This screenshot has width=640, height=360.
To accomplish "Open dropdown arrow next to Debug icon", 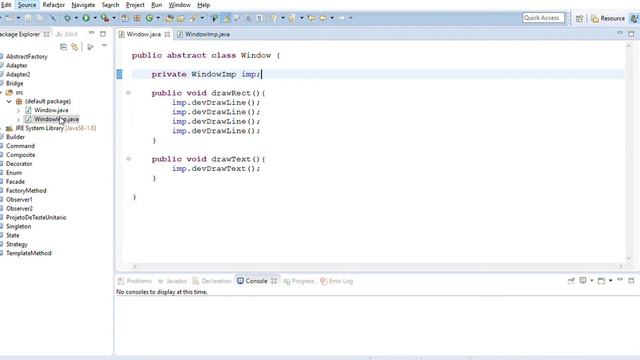I will 76,18.
